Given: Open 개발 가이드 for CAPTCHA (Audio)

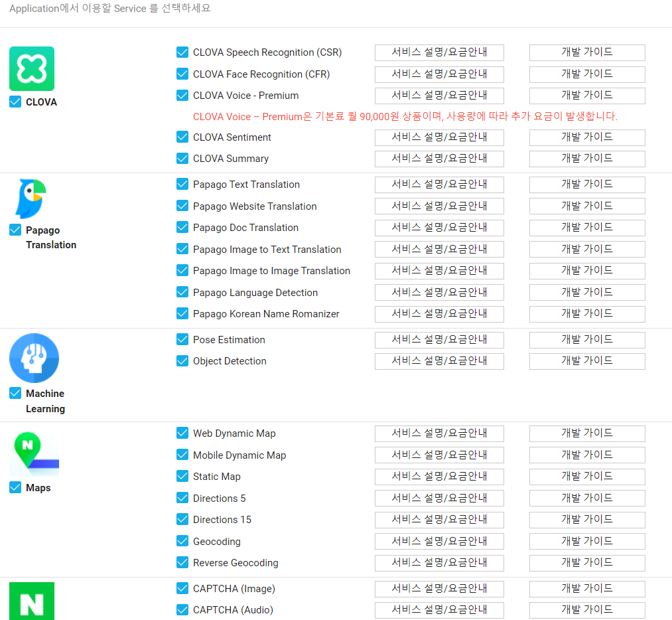Looking at the screenshot, I should pyautogui.click(x=587, y=609).
